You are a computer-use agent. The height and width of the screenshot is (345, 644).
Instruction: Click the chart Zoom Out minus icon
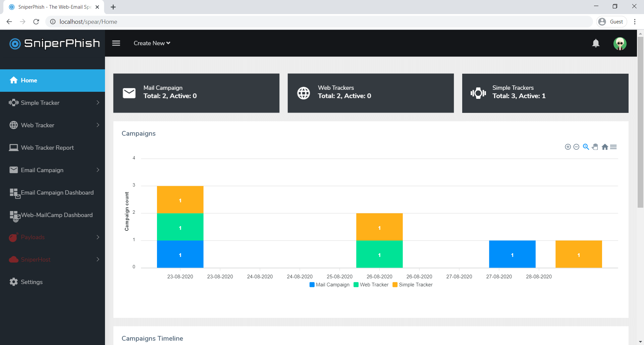576,147
